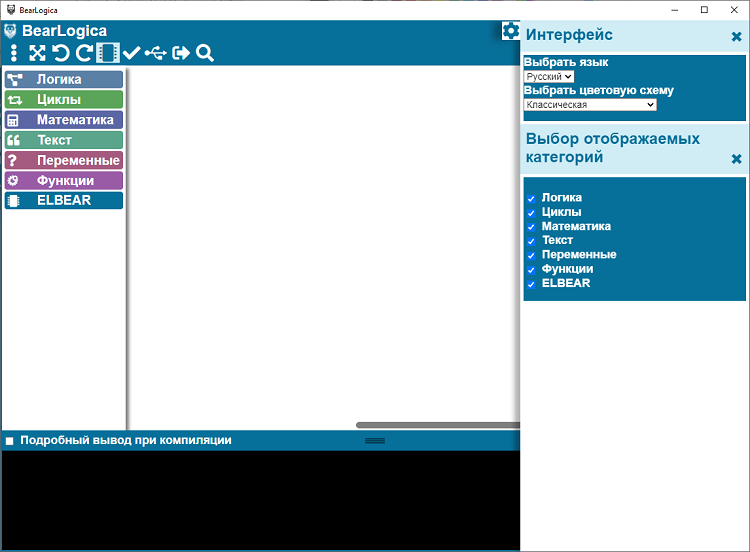The height and width of the screenshot is (552, 750).
Task: Enable Подробный вывод при компиляции checkbox
Action: point(10,441)
